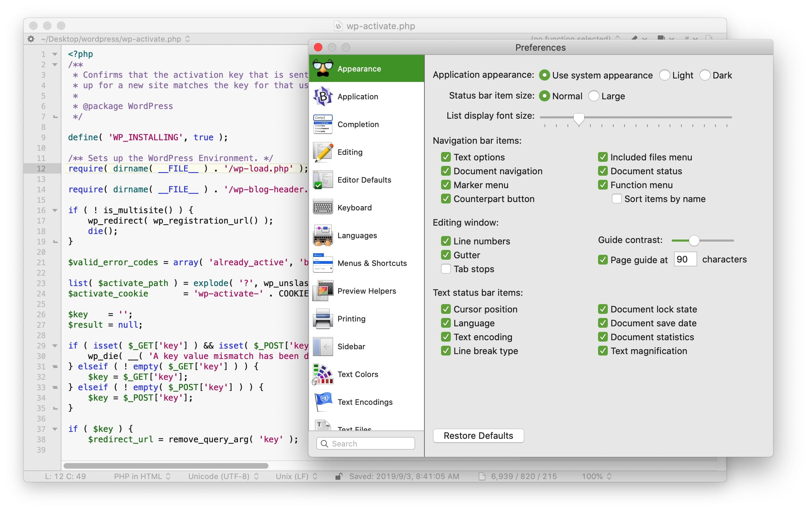Select the Keyboard icon in the preferences list
Viewport: 812px width, 511px height.
coord(323,208)
